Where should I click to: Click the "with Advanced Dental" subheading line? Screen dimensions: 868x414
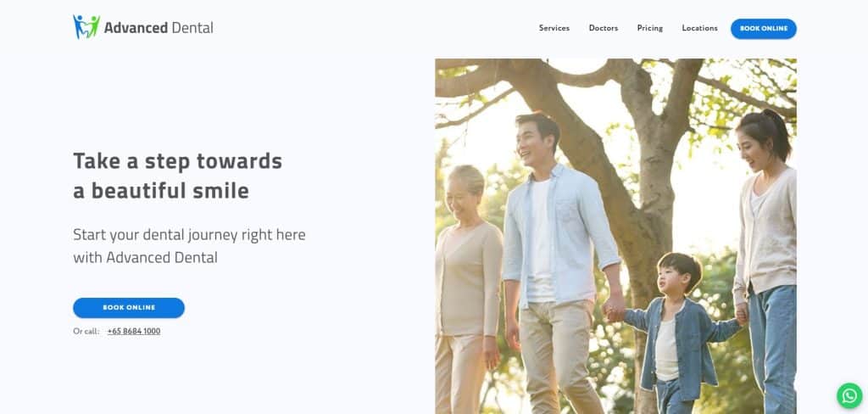tap(145, 258)
